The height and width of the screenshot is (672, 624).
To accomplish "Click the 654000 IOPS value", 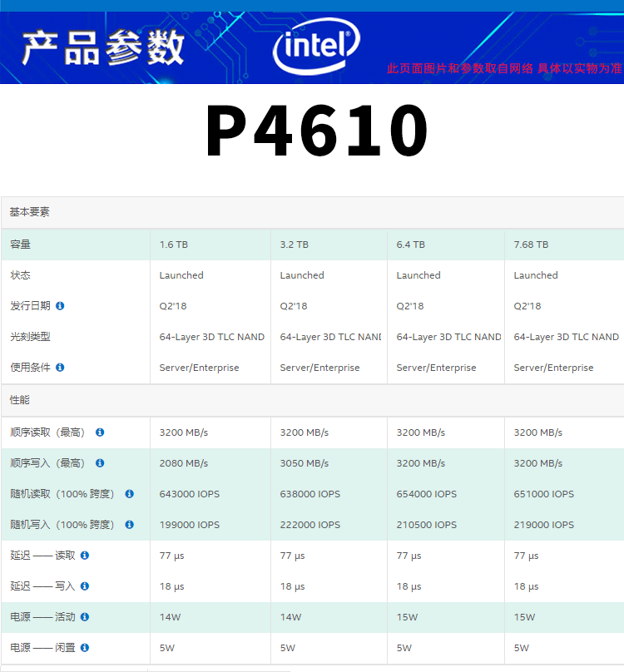I will (x=426, y=494).
